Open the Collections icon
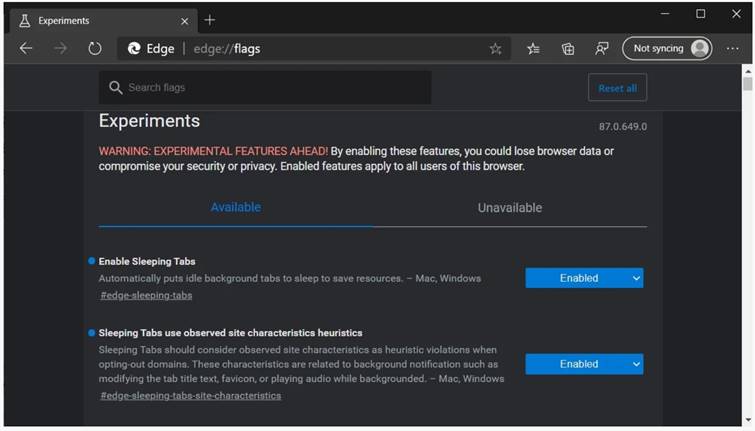 tap(568, 49)
